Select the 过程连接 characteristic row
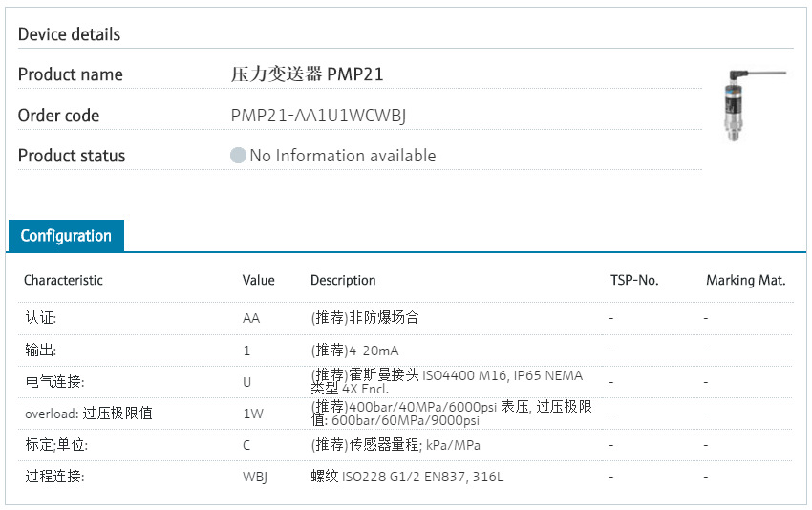This screenshot has height=510, width=812. [54, 477]
